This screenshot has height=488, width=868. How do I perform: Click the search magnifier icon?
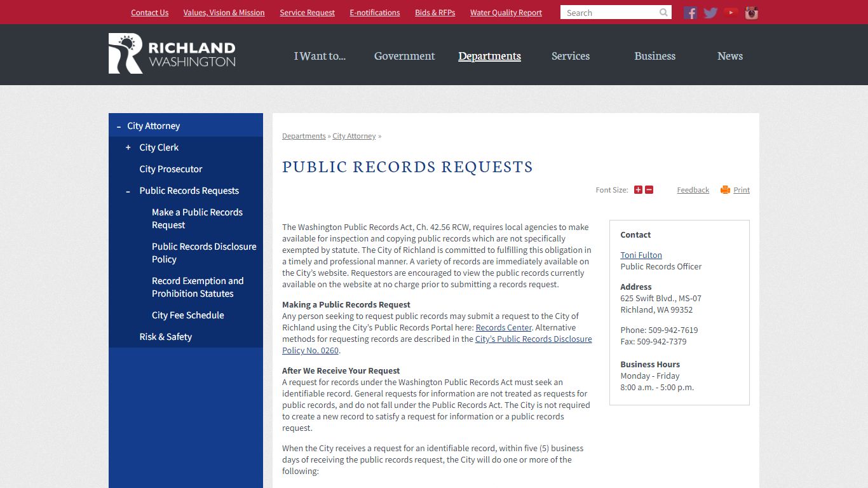663,13
